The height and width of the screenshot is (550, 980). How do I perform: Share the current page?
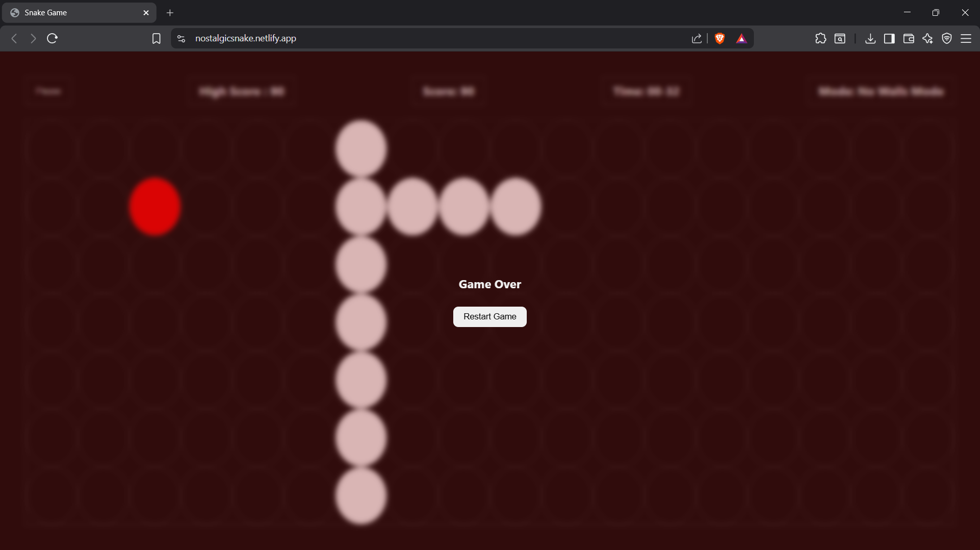697,38
